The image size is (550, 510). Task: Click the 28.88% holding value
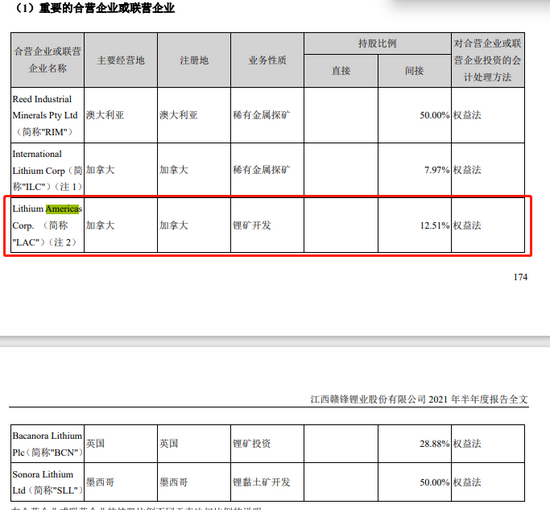pyautogui.click(x=435, y=444)
